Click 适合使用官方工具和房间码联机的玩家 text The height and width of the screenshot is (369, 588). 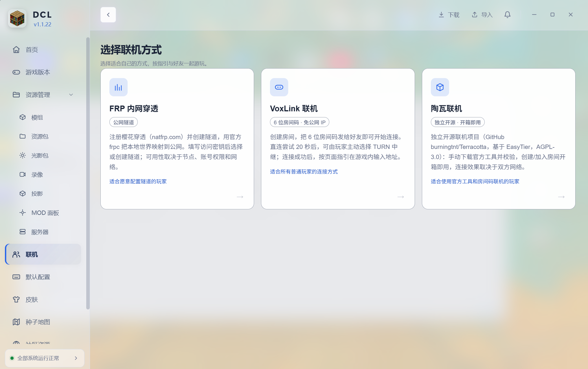(x=475, y=182)
